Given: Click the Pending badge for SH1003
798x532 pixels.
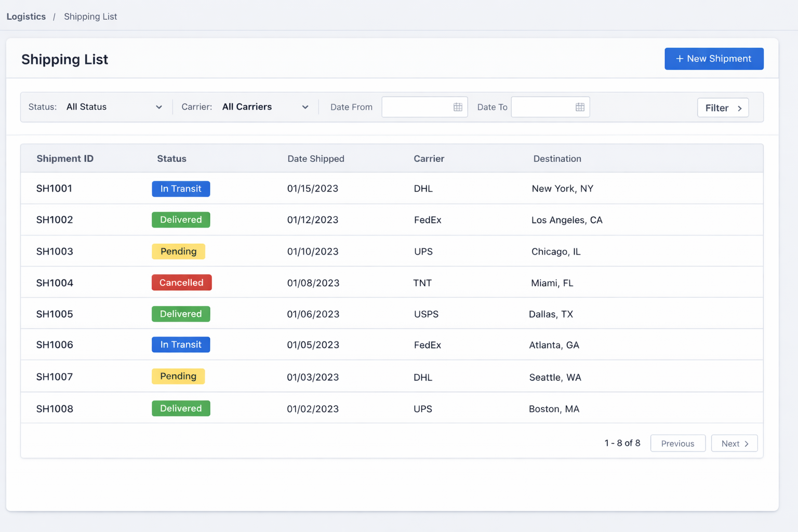Looking at the screenshot, I should pyautogui.click(x=178, y=251).
